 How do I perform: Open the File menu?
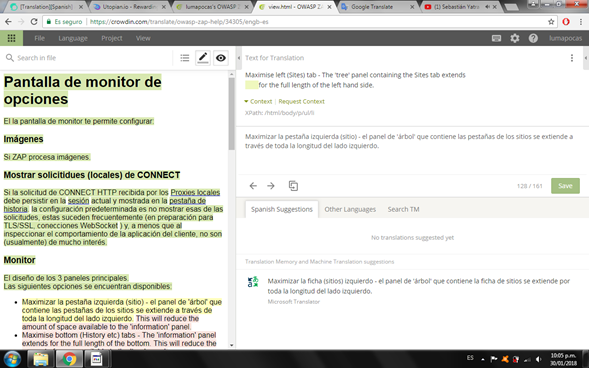[x=39, y=38]
